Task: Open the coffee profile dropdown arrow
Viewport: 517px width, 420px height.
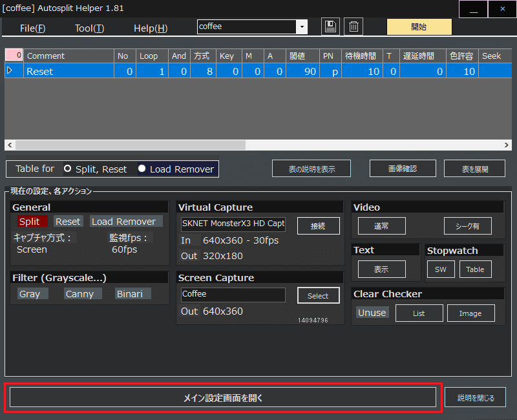Action: [302, 27]
